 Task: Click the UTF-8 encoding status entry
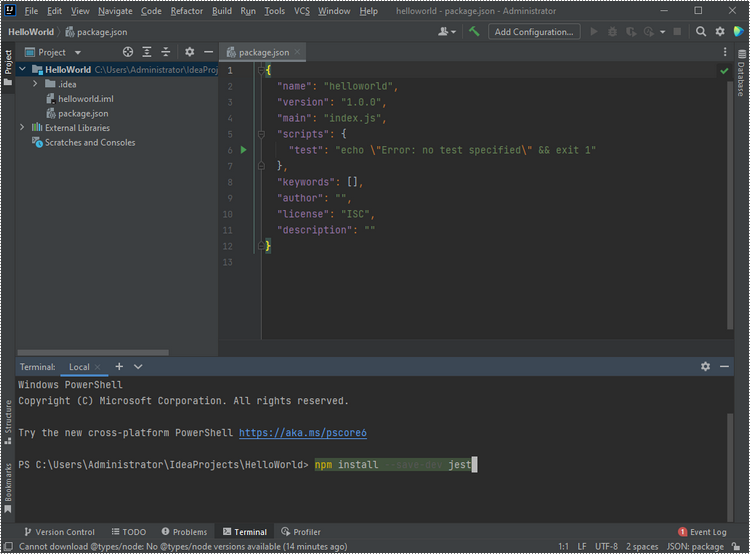click(x=606, y=546)
